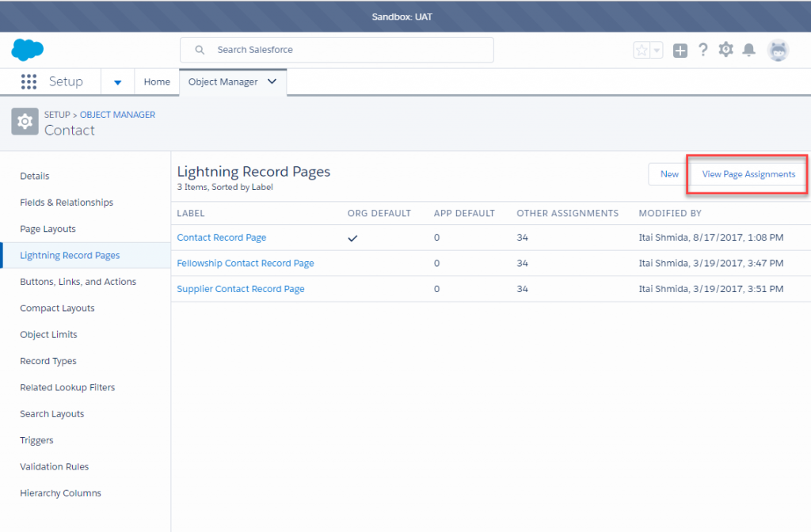Mark Fellowship Contact Record Page as Org Default

click(x=352, y=263)
